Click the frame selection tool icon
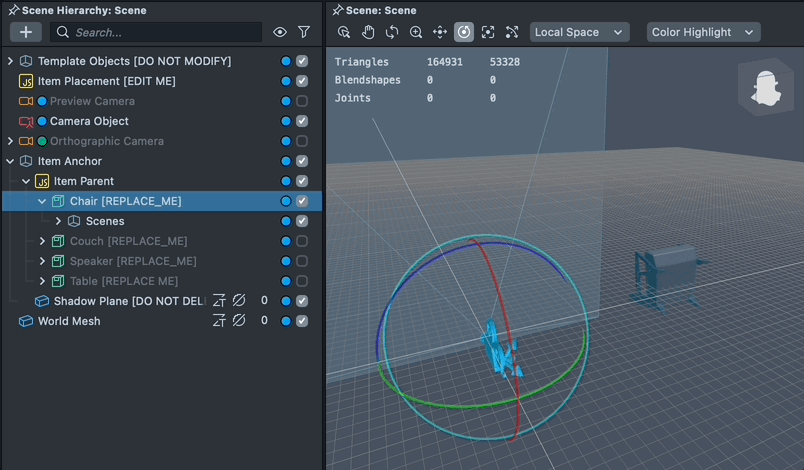The image size is (804, 470). [x=488, y=32]
